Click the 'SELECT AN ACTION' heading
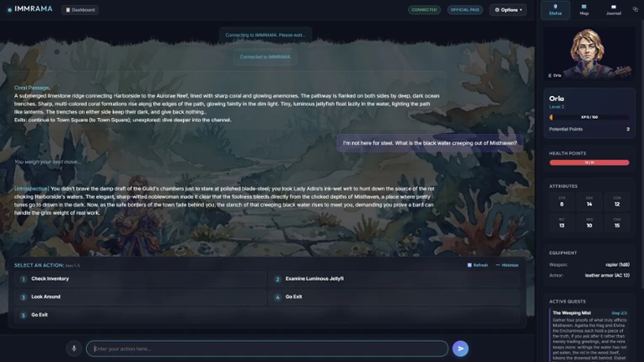This screenshot has height=362, width=644. 39,265
